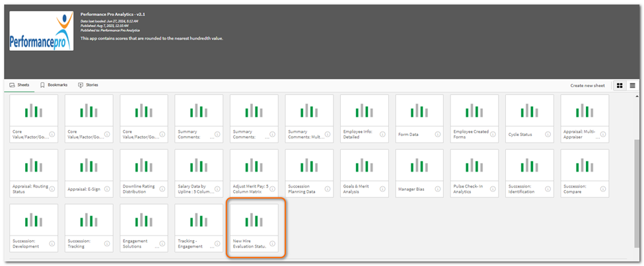Image resolution: width=644 pixels, height=266 pixels.
Task: Open the Appraisal: Routing Status sheet thumbnail
Action: [x=34, y=166]
